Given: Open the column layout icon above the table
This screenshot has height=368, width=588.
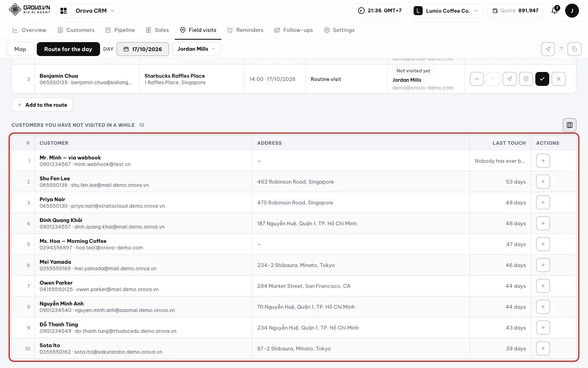Looking at the screenshot, I should pyautogui.click(x=570, y=125).
